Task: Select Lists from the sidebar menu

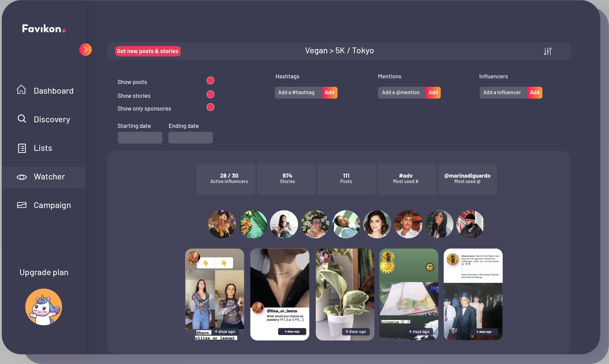Action: tap(42, 148)
